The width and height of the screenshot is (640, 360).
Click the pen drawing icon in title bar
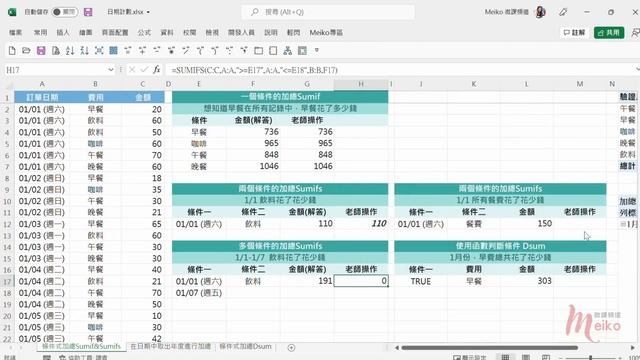(563, 12)
